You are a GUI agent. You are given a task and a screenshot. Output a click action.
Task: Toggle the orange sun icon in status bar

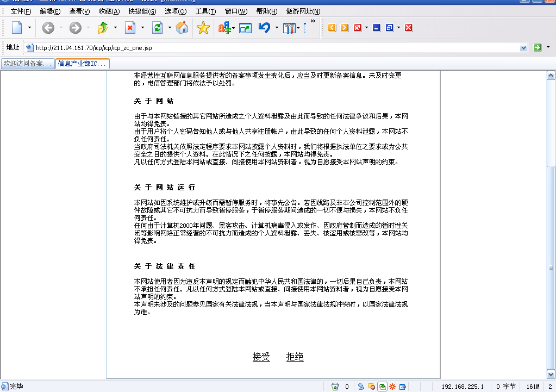[x=392, y=387]
